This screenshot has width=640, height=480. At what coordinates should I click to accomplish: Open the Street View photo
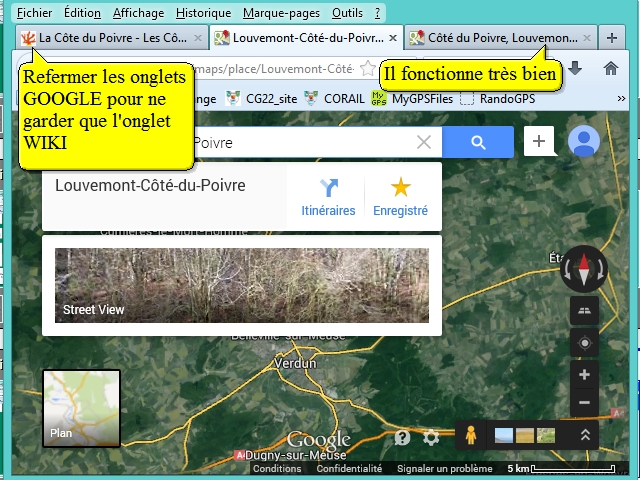coord(242,285)
